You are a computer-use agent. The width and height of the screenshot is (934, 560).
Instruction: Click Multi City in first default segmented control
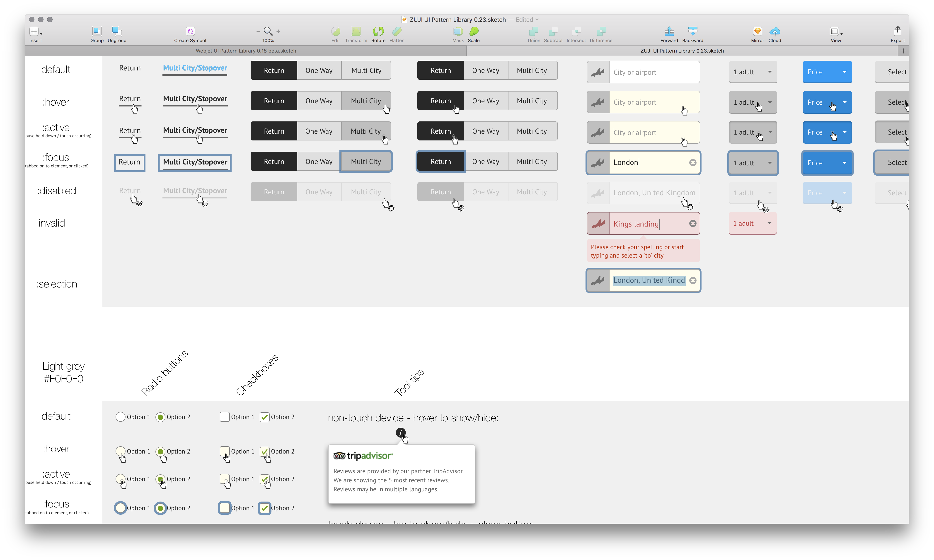(366, 70)
